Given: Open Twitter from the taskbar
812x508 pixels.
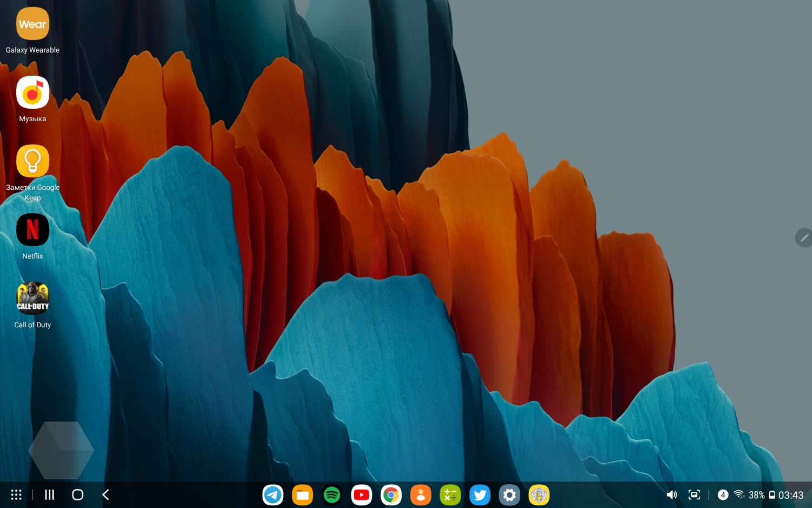Looking at the screenshot, I should click(480, 495).
